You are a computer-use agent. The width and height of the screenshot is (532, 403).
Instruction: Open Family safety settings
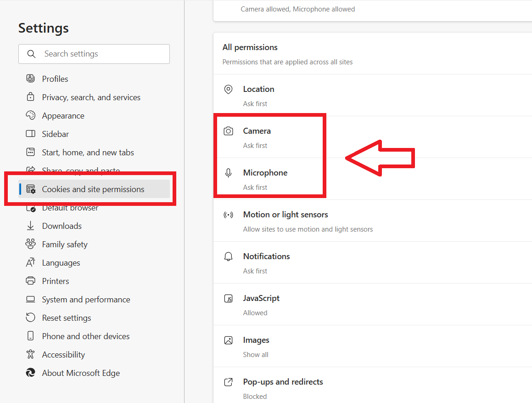coord(65,244)
